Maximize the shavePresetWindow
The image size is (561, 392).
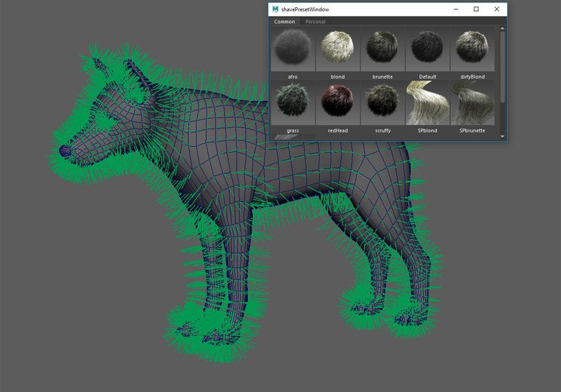[476, 9]
